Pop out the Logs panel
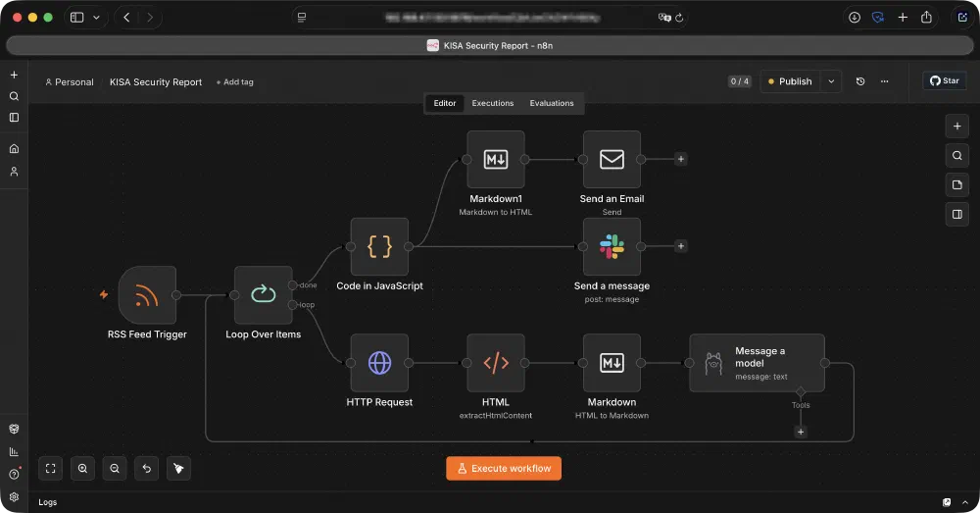The image size is (980, 513). coord(947,502)
